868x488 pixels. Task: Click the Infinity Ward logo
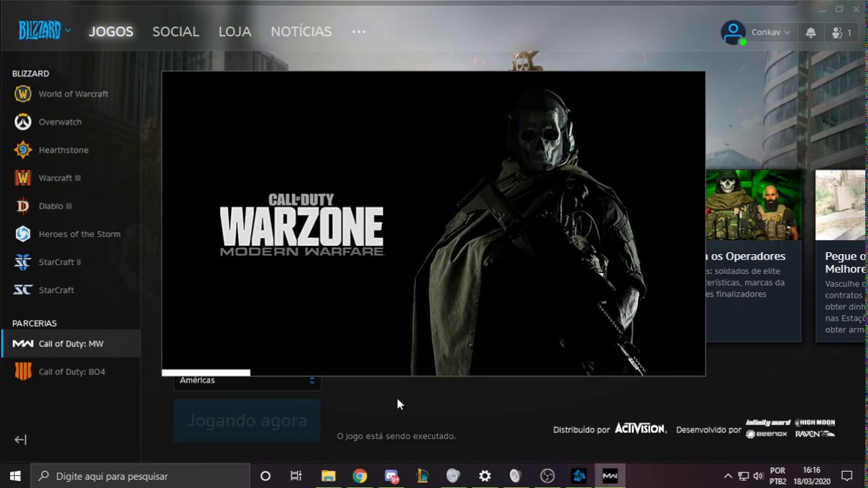click(x=768, y=423)
